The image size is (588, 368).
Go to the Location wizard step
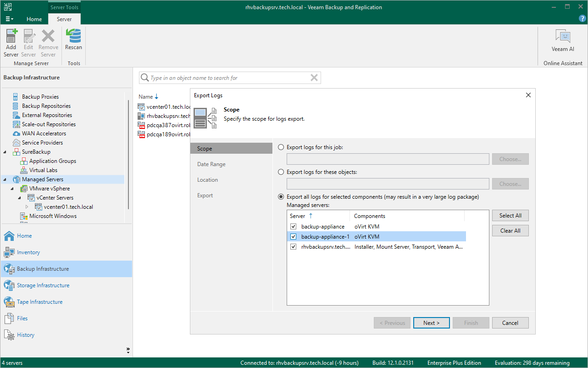[x=208, y=180]
